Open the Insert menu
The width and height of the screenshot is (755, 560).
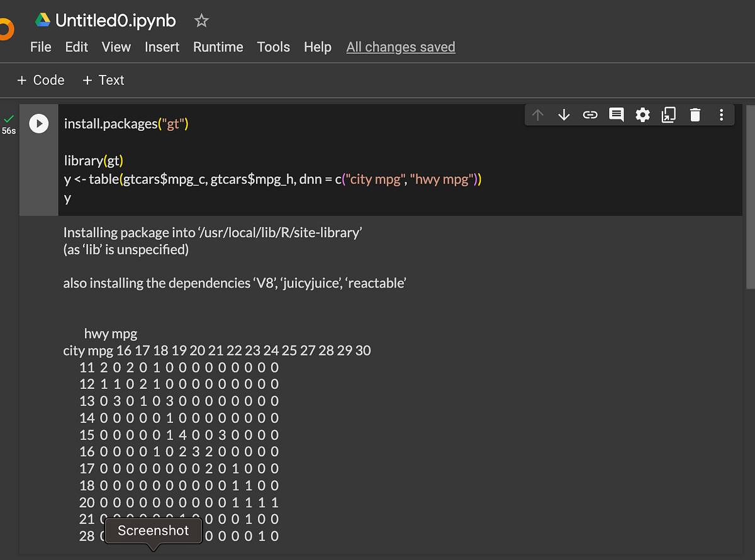click(x=162, y=47)
